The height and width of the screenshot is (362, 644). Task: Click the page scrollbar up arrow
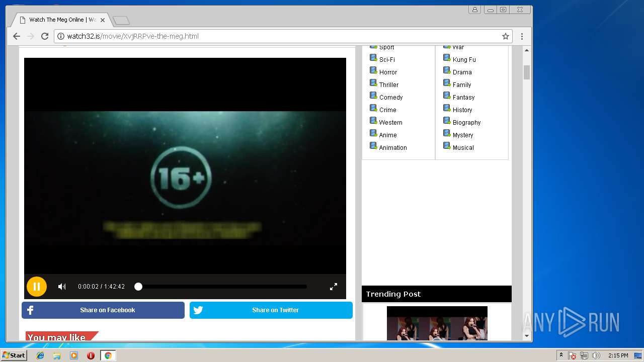coord(527,50)
